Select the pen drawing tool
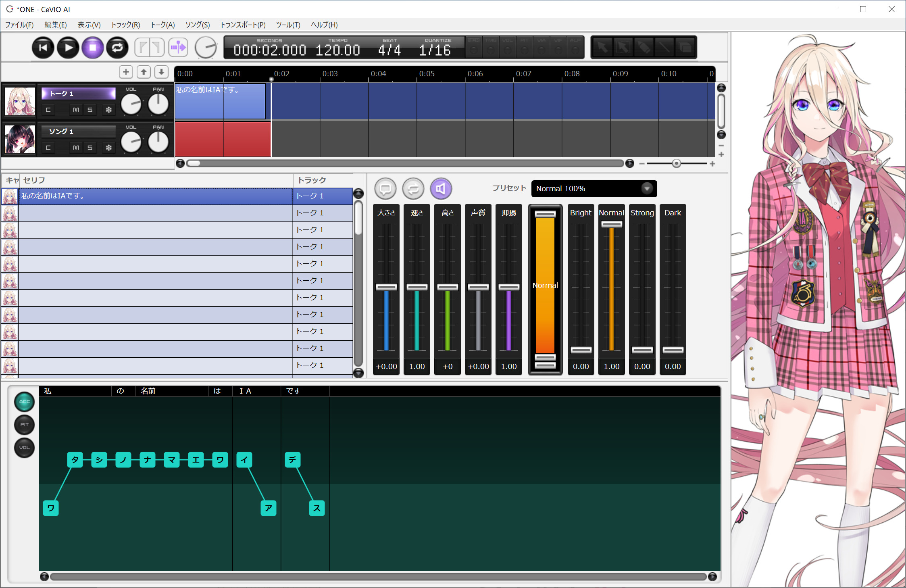Viewport: 906px width, 588px height. tap(644, 48)
